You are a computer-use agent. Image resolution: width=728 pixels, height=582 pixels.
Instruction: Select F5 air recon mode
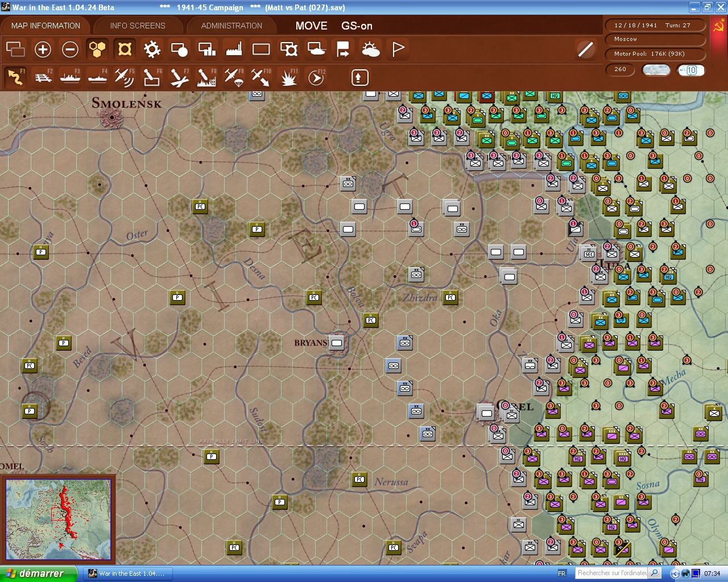point(125,77)
